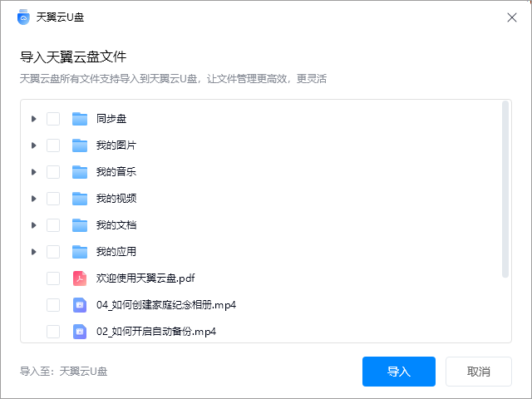Click the 我的音乐 folder label
The width and height of the screenshot is (532, 399).
coord(116,172)
